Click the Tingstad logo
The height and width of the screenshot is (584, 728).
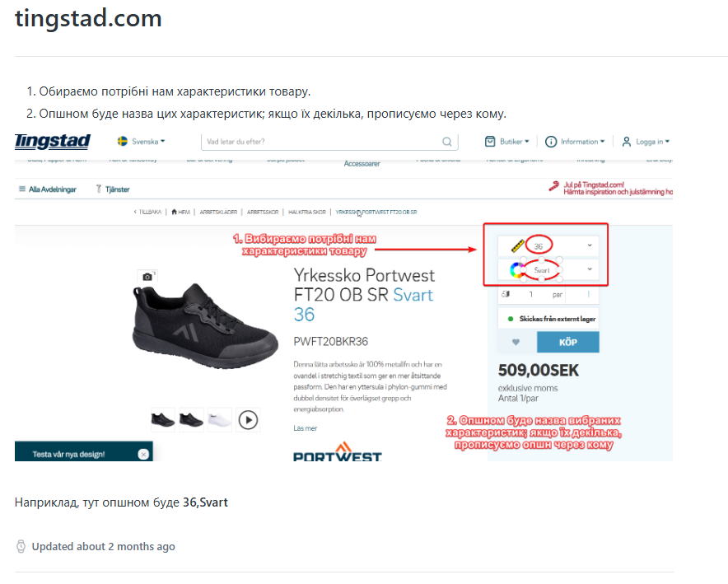point(53,142)
